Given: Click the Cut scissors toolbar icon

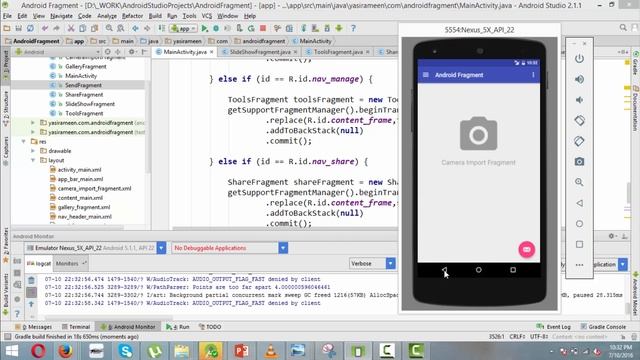Looking at the screenshot, I should 71,29.
